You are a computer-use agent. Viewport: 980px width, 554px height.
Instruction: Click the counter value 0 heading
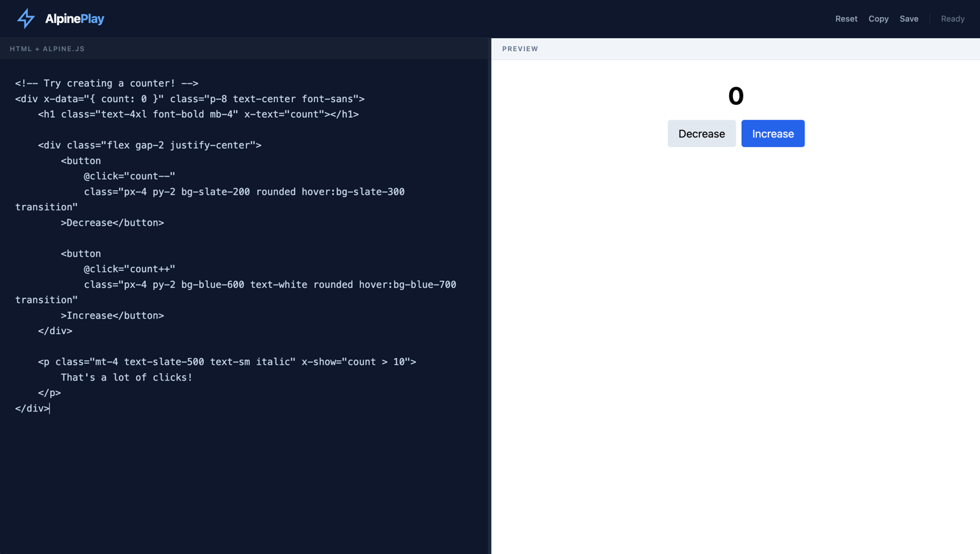click(x=735, y=96)
